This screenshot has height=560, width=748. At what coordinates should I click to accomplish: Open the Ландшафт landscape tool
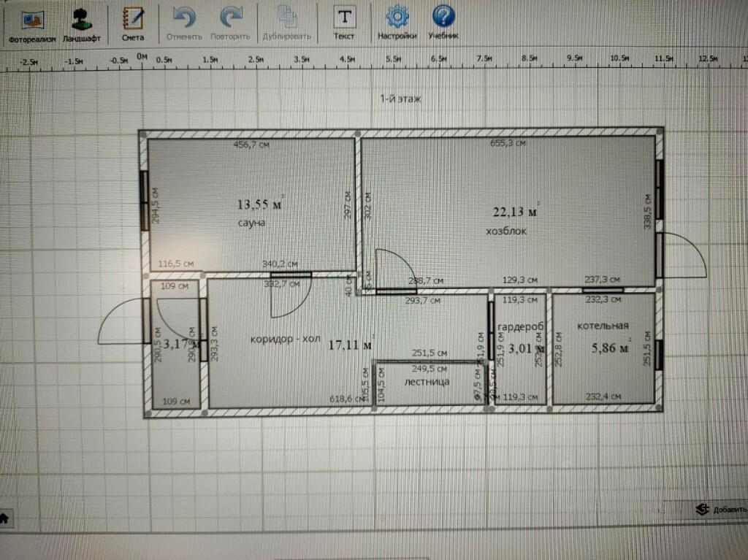pos(82,25)
